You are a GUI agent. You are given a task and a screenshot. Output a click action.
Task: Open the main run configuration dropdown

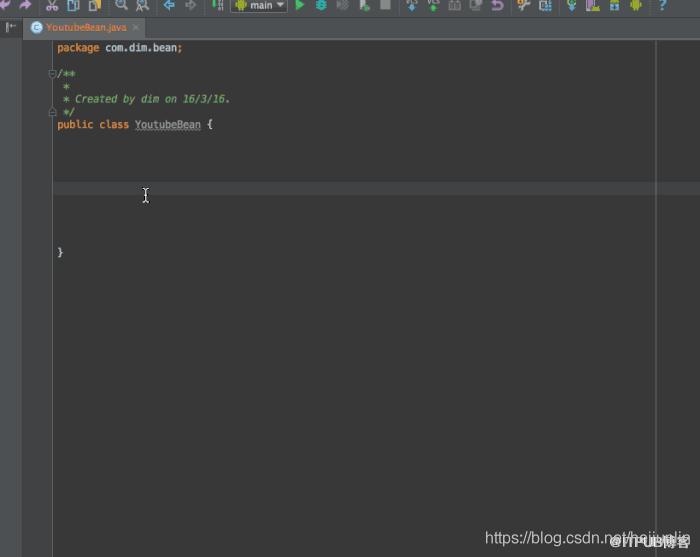[x=259, y=5]
